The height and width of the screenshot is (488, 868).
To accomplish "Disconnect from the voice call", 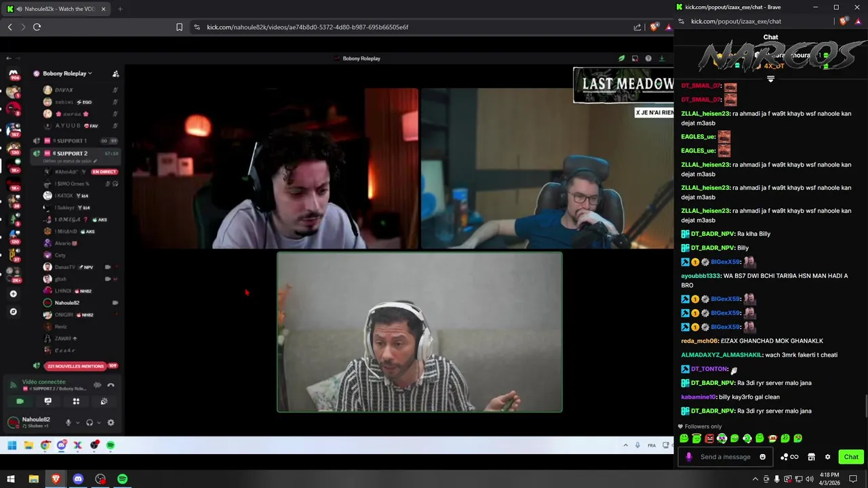I will [x=111, y=385].
